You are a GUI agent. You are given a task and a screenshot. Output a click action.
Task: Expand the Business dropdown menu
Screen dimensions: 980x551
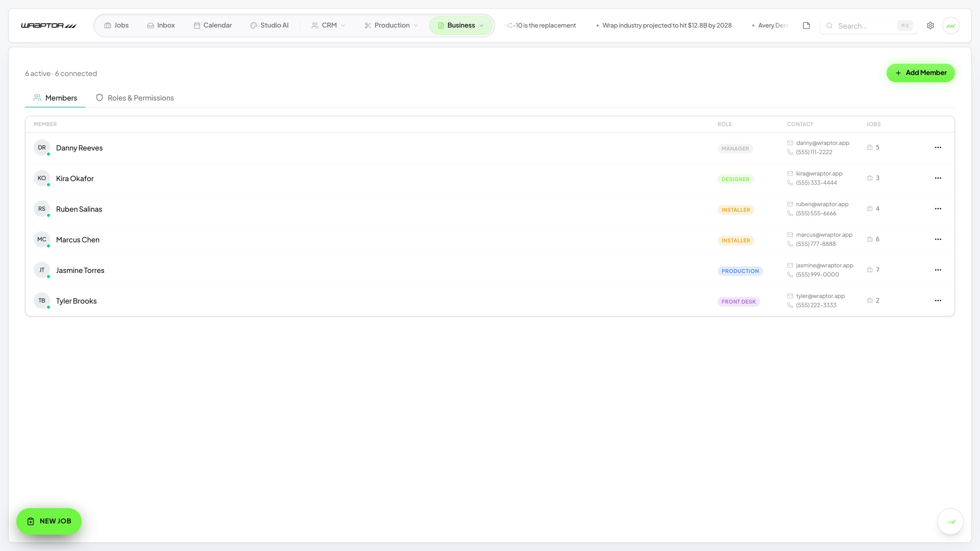click(461, 26)
